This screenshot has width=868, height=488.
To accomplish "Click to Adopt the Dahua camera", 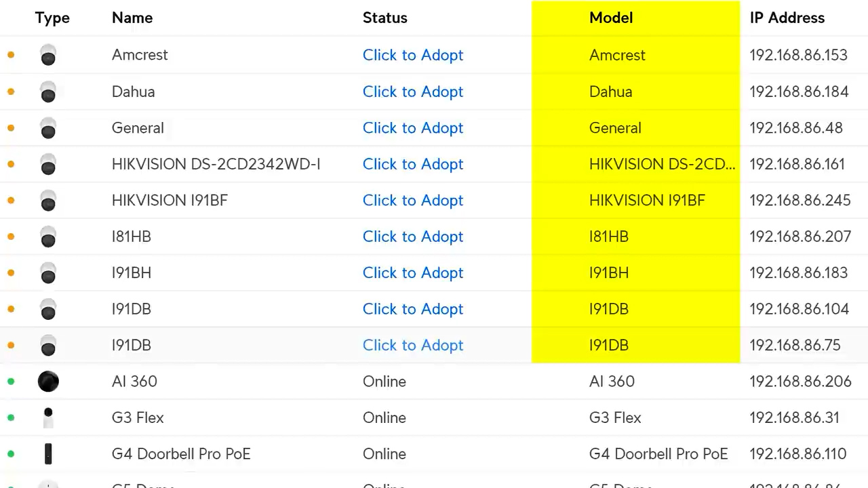I will [413, 91].
